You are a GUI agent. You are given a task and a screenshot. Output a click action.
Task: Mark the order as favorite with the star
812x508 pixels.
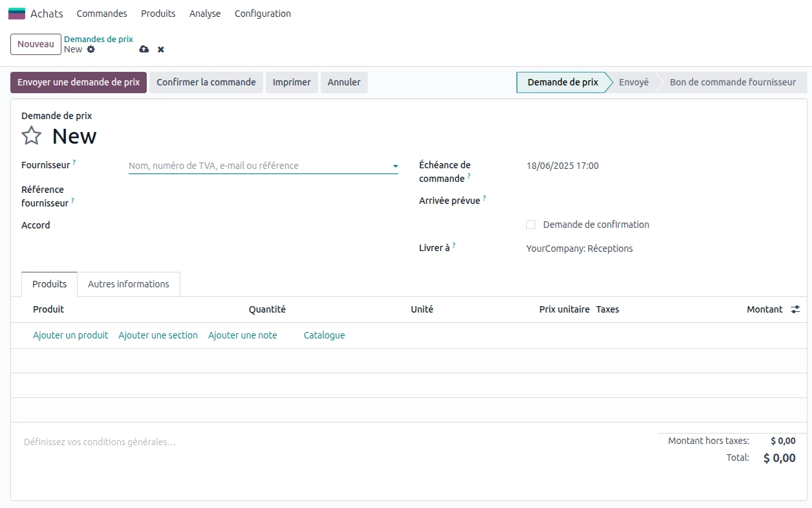31,136
